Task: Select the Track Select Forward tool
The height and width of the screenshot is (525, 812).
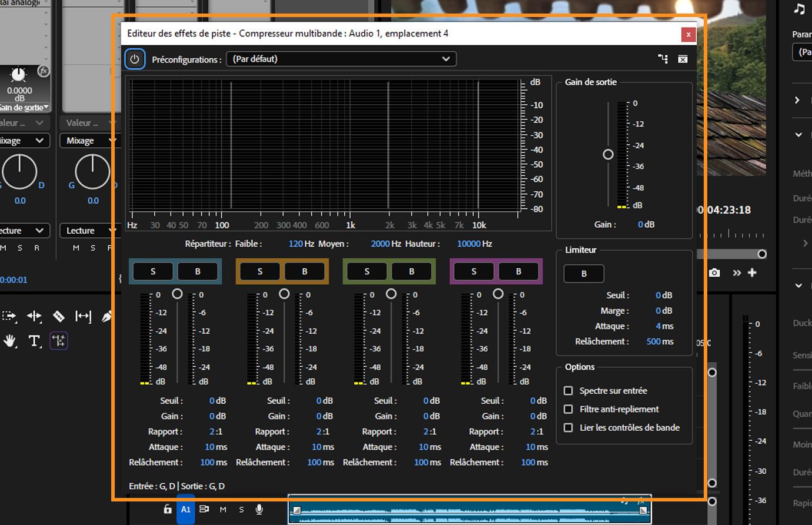Action: [x=9, y=316]
